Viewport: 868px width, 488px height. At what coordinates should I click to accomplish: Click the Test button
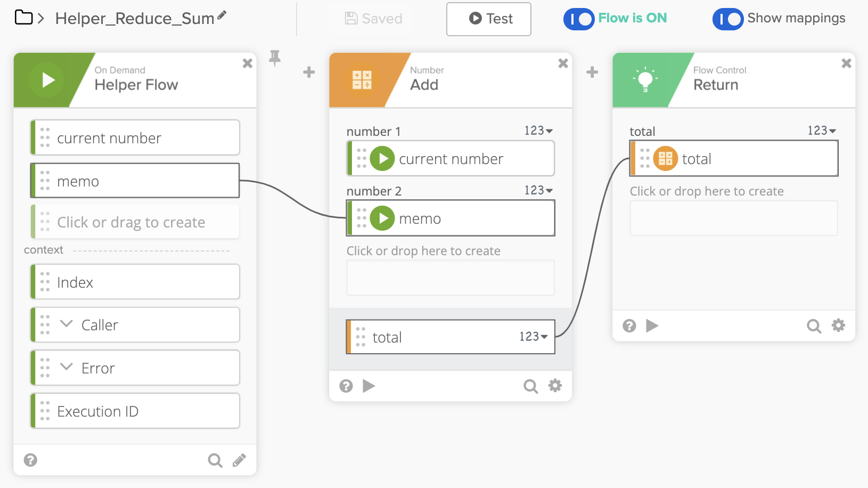point(489,19)
